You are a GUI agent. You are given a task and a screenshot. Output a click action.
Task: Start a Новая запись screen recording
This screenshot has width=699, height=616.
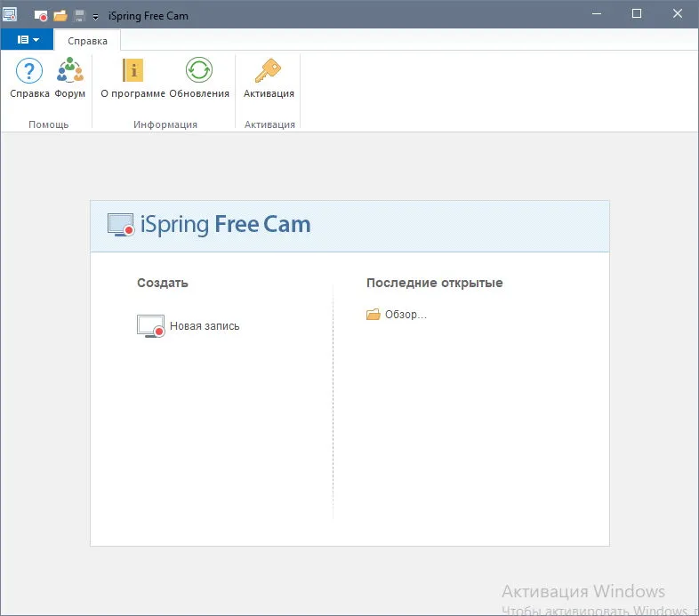(189, 326)
